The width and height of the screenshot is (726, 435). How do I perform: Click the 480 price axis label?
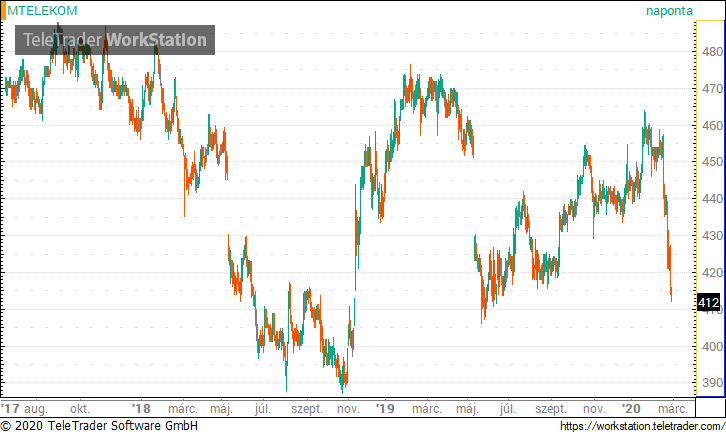(712, 52)
